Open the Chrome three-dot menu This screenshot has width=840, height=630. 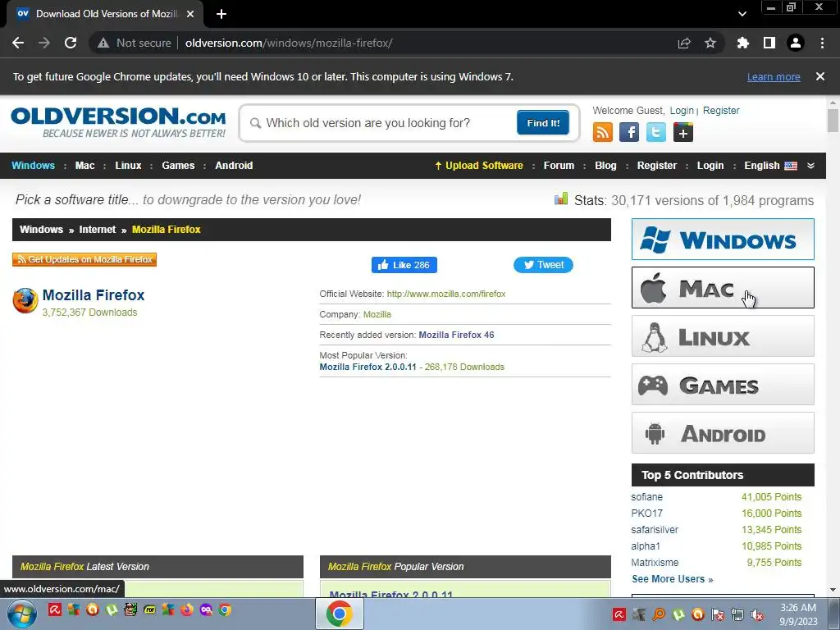click(822, 43)
